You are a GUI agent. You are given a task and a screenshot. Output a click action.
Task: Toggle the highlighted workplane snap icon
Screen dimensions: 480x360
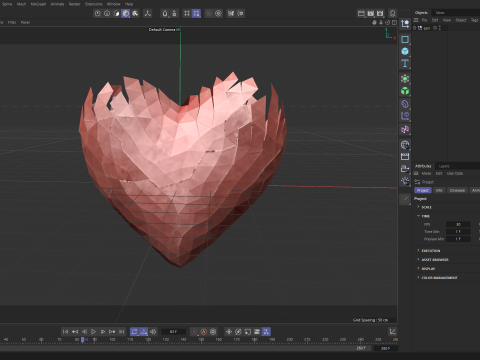coord(196,13)
